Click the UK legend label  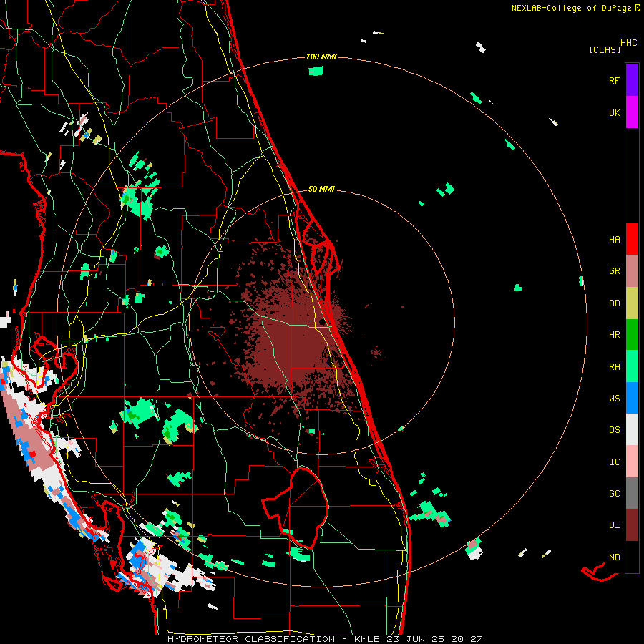click(614, 112)
